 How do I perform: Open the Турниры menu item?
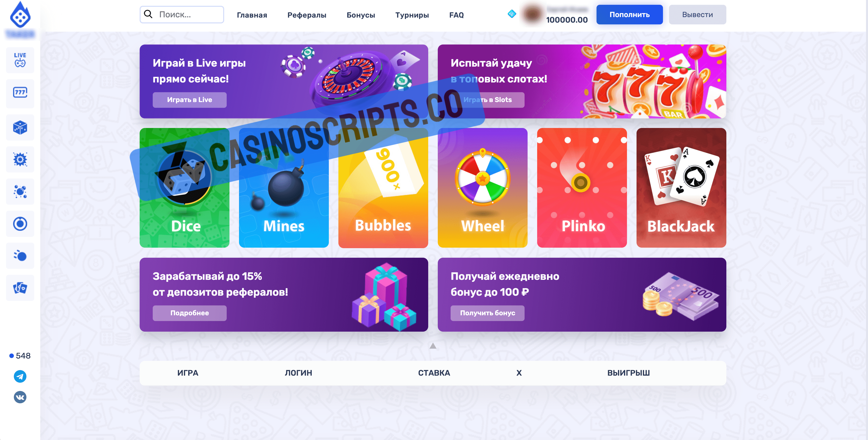[x=412, y=15]
